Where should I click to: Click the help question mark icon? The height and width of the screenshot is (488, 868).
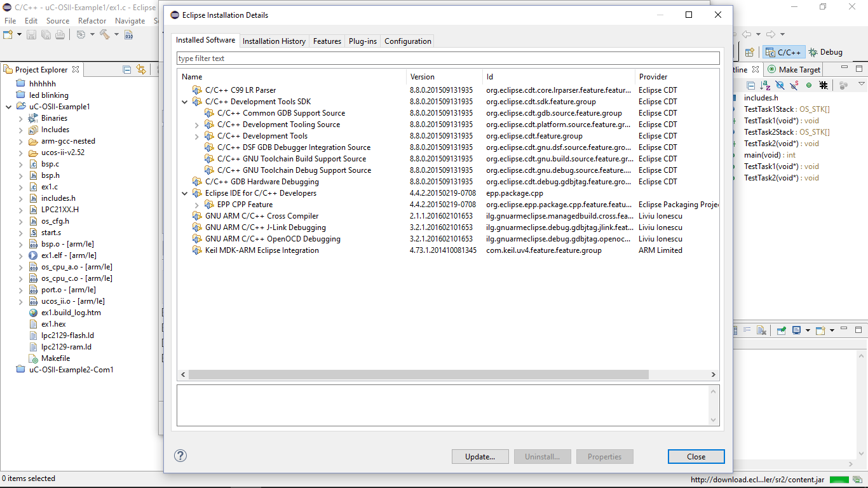180,456
